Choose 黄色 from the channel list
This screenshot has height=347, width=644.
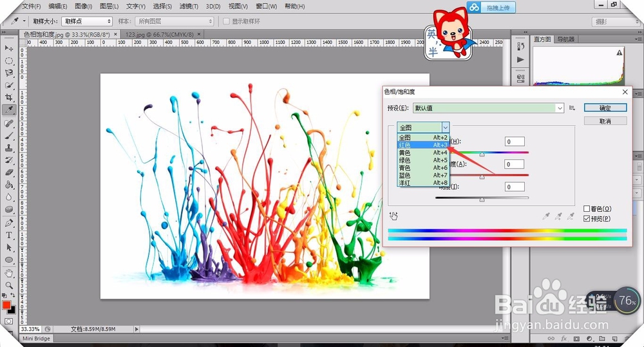click(424, 153)
